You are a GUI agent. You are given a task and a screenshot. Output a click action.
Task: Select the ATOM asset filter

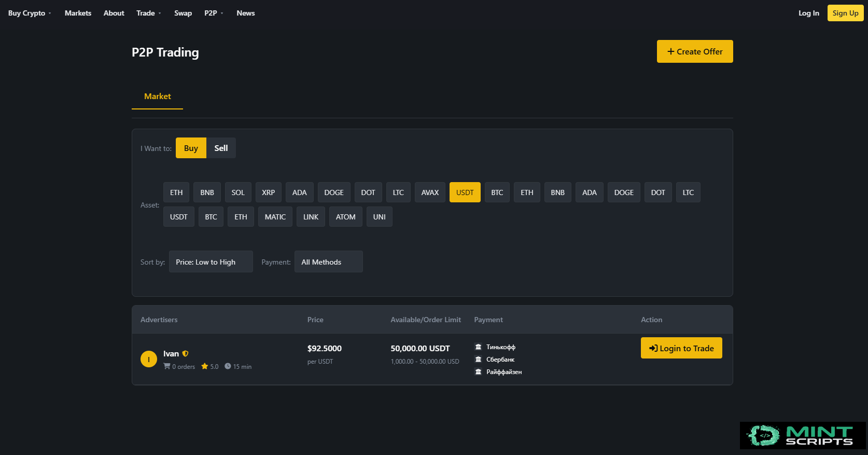tap(346, 217)
